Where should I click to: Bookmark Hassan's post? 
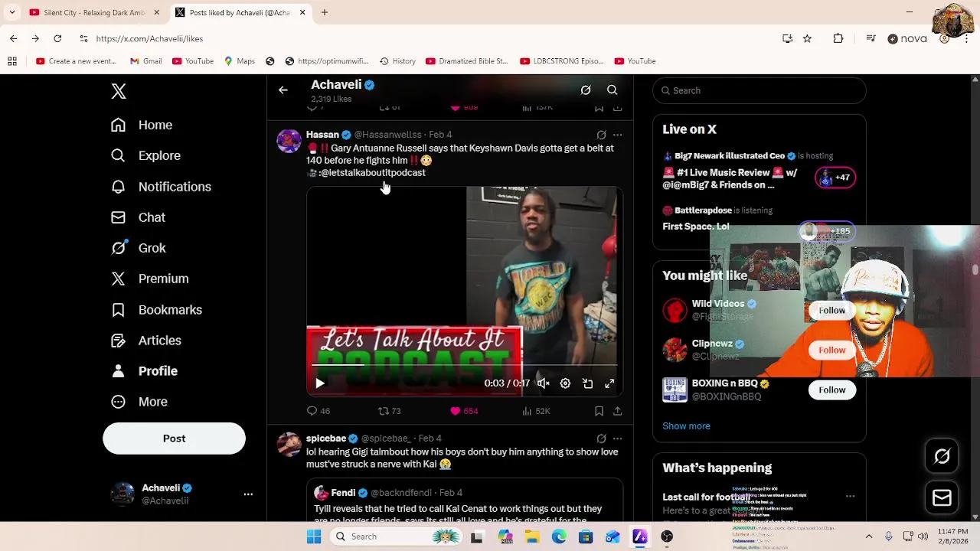[x=599, y=411]
